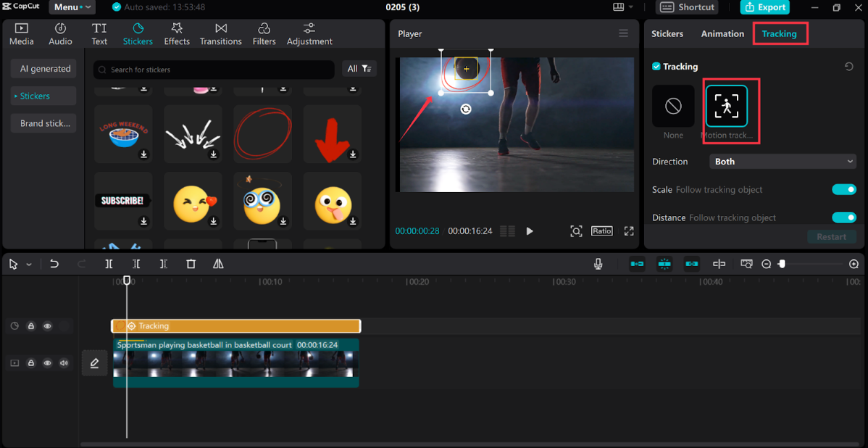The width and height of the screenshot is (868, 448).
Task: Click the Export button
Action: (x=764, y=7)
